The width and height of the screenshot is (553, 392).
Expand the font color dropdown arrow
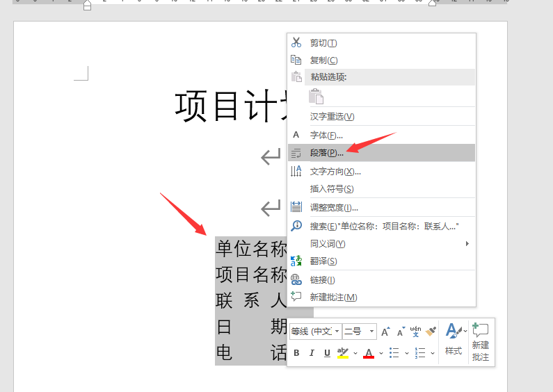pos(381,353)
